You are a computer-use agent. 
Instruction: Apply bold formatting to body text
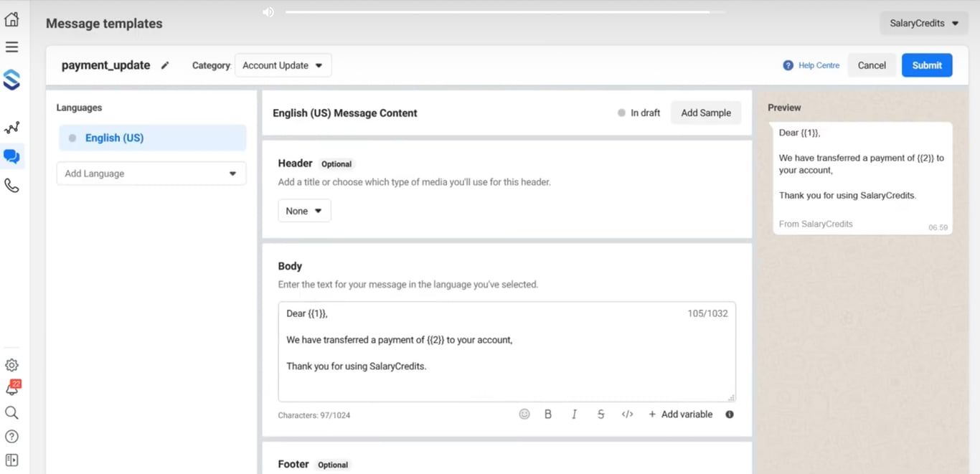tap(548, 414)
